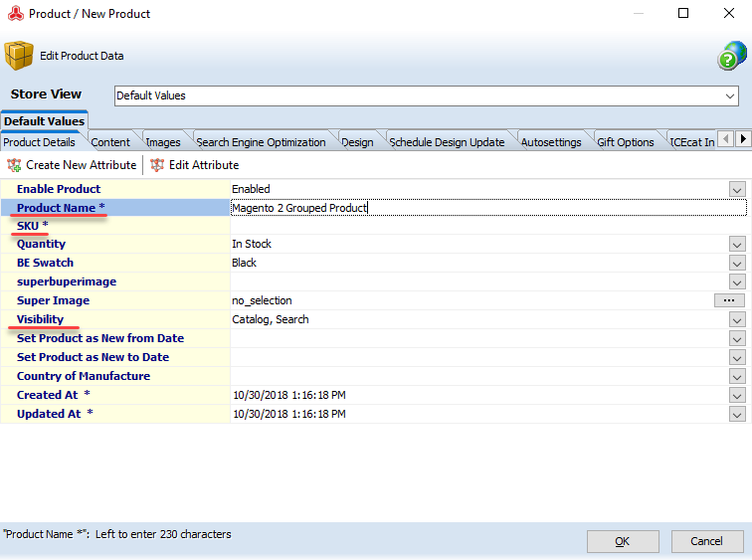The height and width of the screenshot is (560, 752).
Task: Click the 'Catalog, Search' visibility value
Action: tap(271, 319)
